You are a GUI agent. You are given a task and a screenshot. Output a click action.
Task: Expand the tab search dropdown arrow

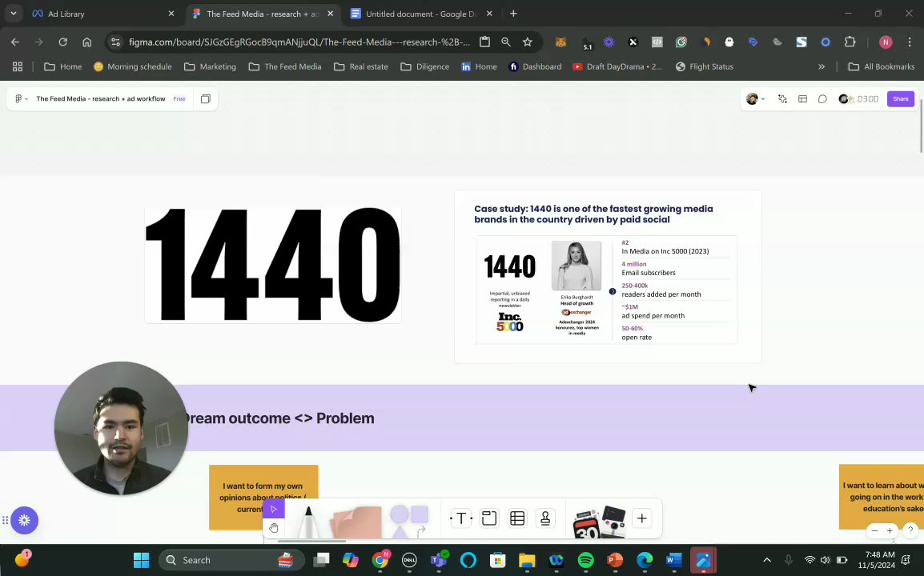point(13,14)
